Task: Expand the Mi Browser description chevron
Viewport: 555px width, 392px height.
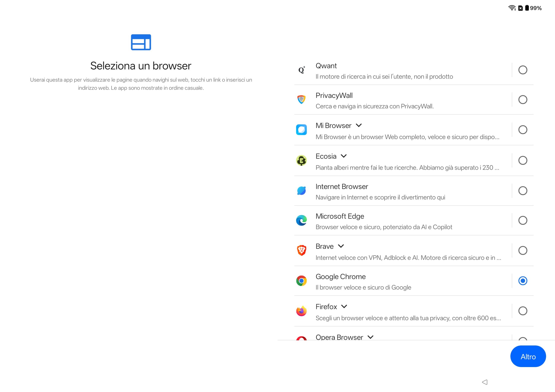Action: click(359, 125)
